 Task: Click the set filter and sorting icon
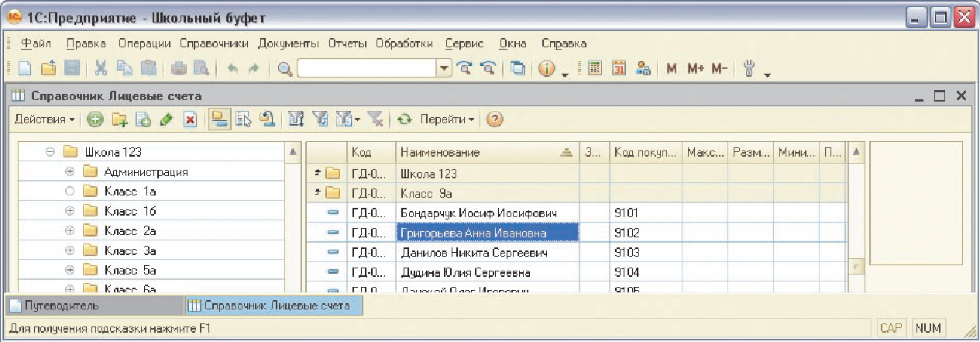pyautogui.click(x=296, y=119)
